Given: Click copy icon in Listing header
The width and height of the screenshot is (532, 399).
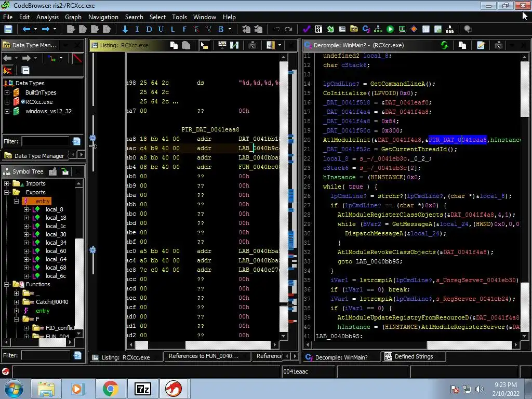Looking at the screenshot, I should point(174,45).
